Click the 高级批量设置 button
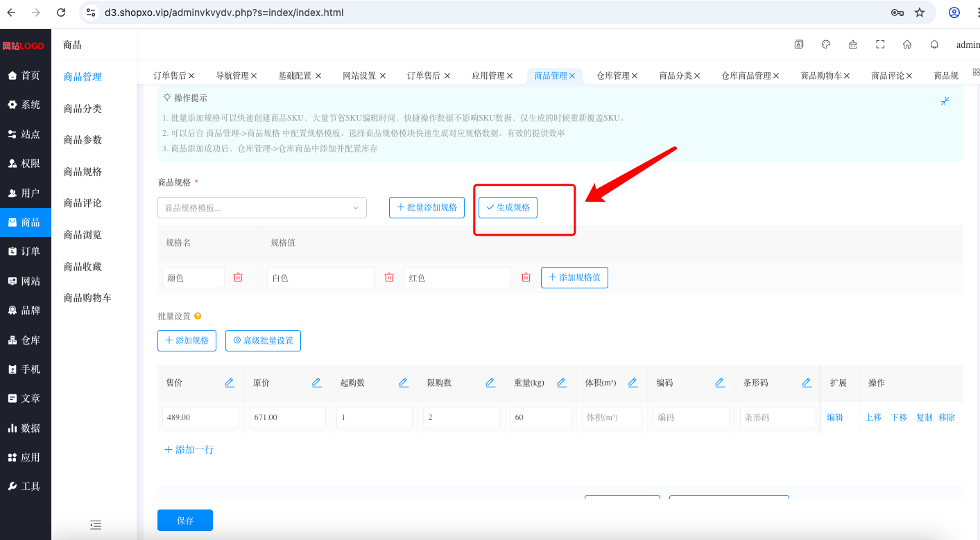 pyautogui.click(x=263, y=340)
